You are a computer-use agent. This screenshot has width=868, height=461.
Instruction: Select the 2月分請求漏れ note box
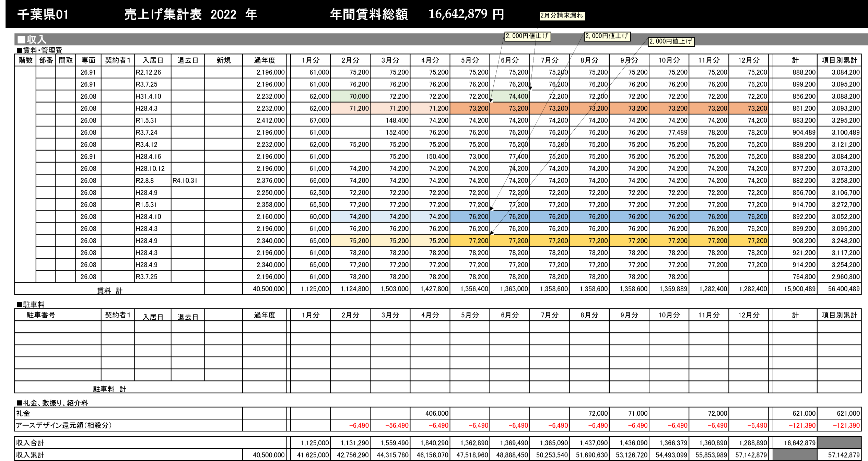point(562,16)
